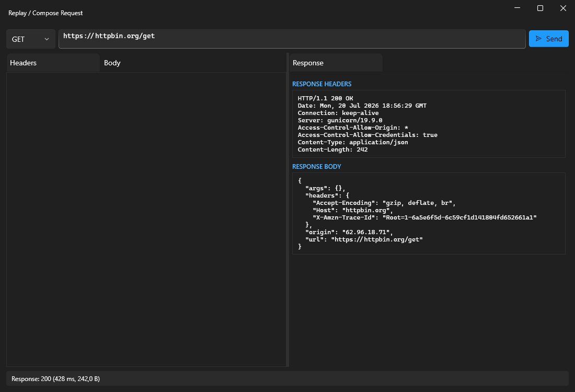Viewport: 575px width, 392px height.
Task: Click the 'Server: gunicorn/19.9.0' header line
Action: coord(340,120)
